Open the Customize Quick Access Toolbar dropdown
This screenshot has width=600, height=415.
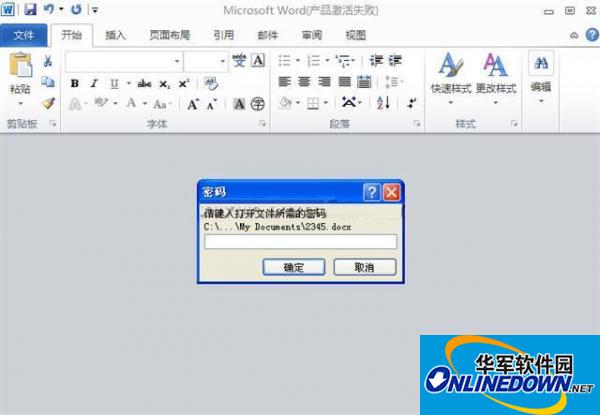(x=95, y=10)
